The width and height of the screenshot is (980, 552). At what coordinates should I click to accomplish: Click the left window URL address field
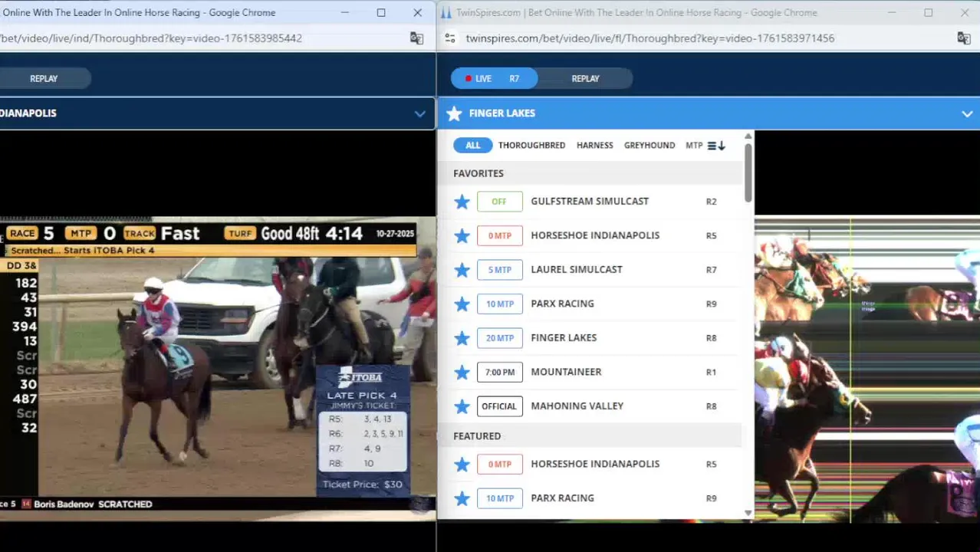(151, 38)
